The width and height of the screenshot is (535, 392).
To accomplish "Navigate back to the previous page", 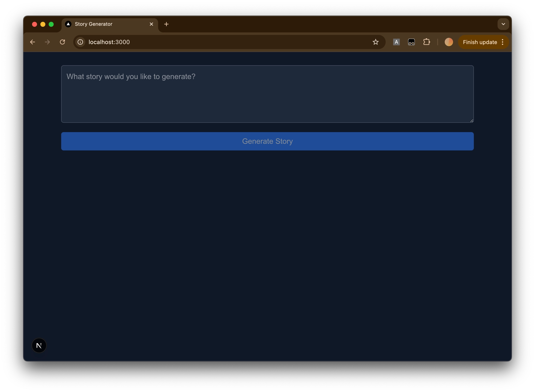I will [32, 42].
